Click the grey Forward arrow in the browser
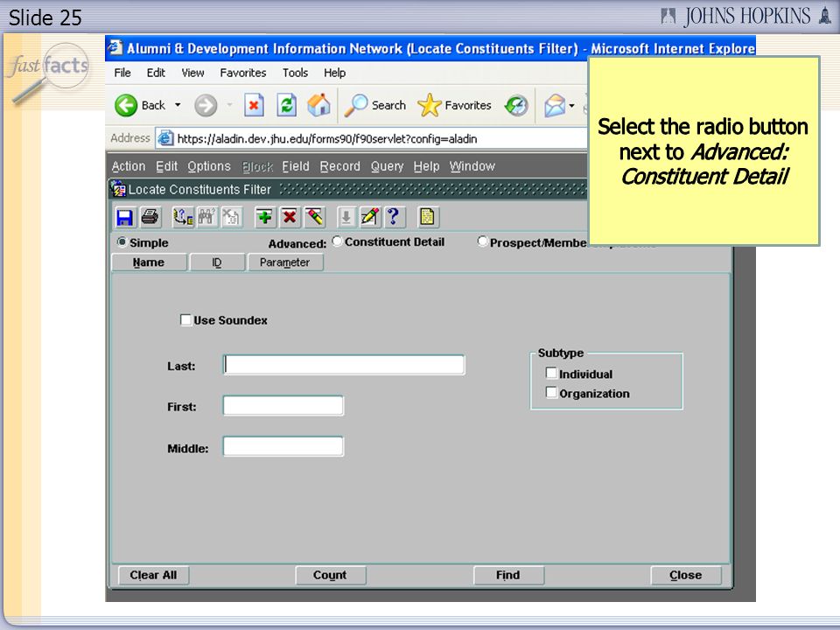The image size is (840, 630). point(206,106)
